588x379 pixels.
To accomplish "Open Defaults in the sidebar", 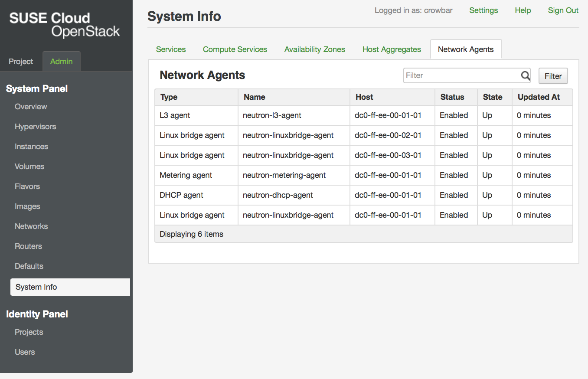I will (x=29, y=266).
